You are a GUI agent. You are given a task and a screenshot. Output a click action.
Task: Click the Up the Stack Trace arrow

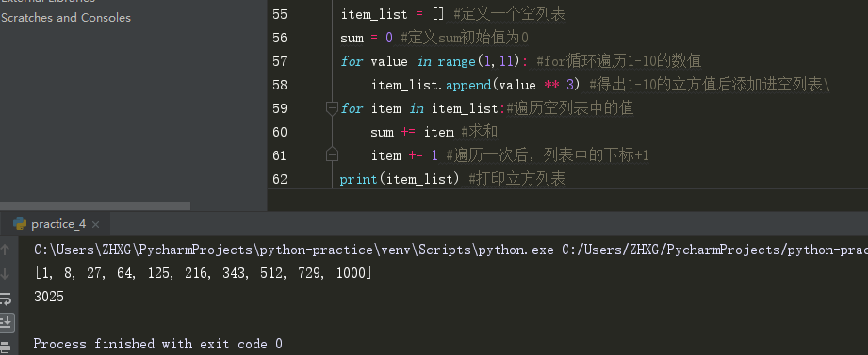6,250
